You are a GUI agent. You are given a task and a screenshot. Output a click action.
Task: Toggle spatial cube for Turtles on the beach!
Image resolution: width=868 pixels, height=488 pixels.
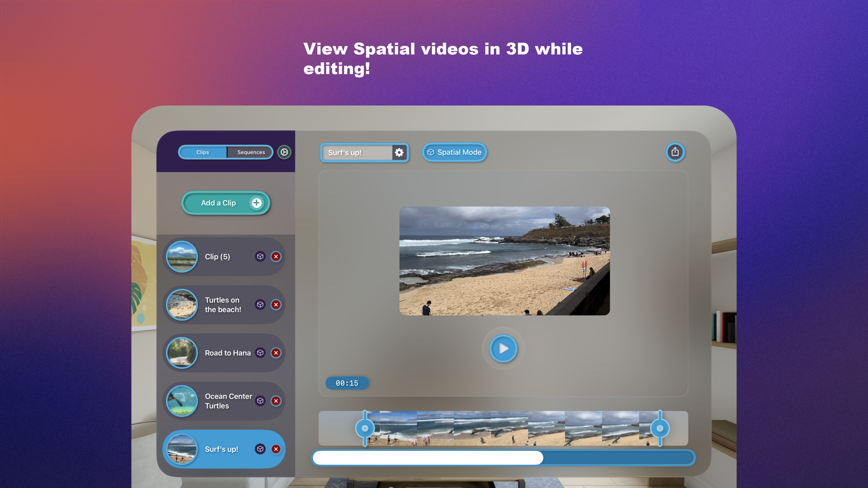[x=260, y=305]
